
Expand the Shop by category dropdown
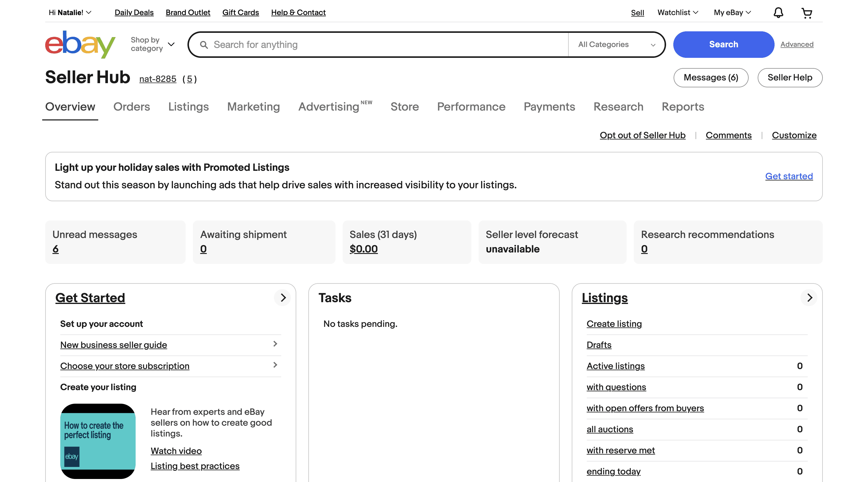(x=153, y=44)
